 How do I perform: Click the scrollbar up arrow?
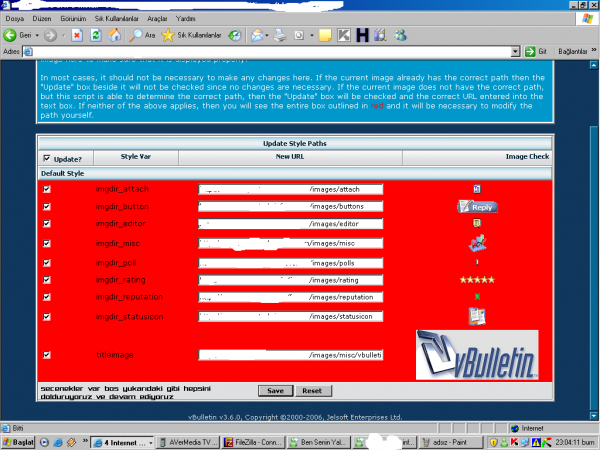594,65
